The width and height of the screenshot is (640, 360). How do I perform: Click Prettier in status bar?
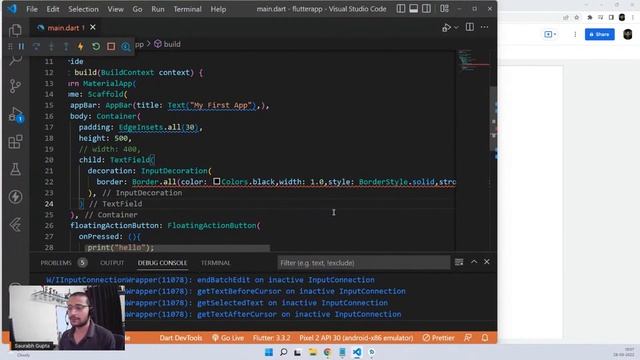(438, 338)
